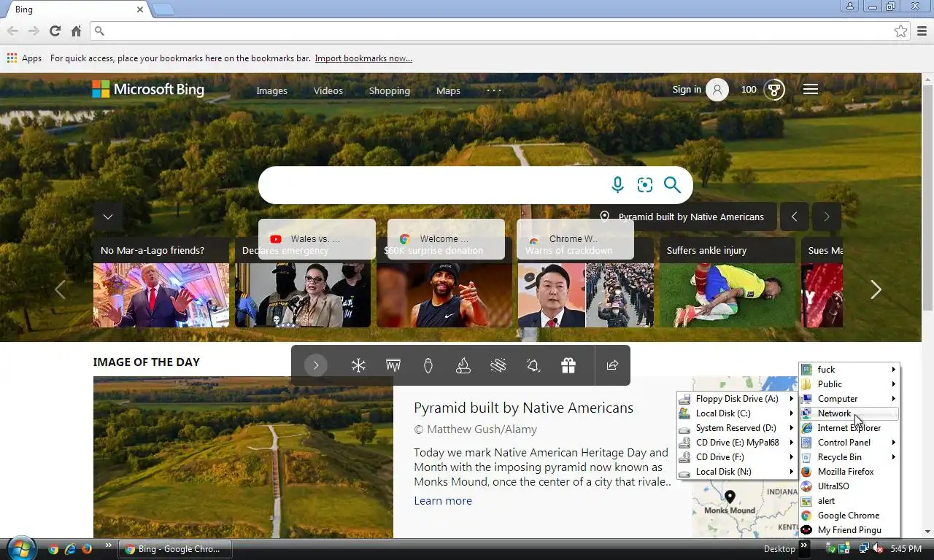Open the Shopping link in Bing nav

click(x=389, y=90)
